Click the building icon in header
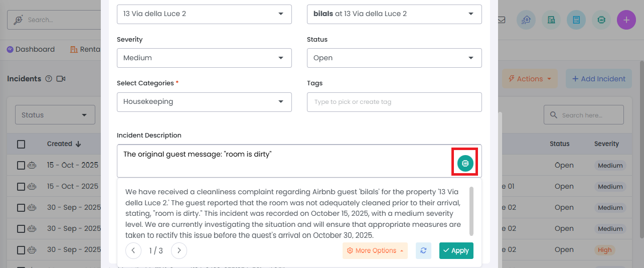This screenshot has width=644, height=268. tap(551, 20)
